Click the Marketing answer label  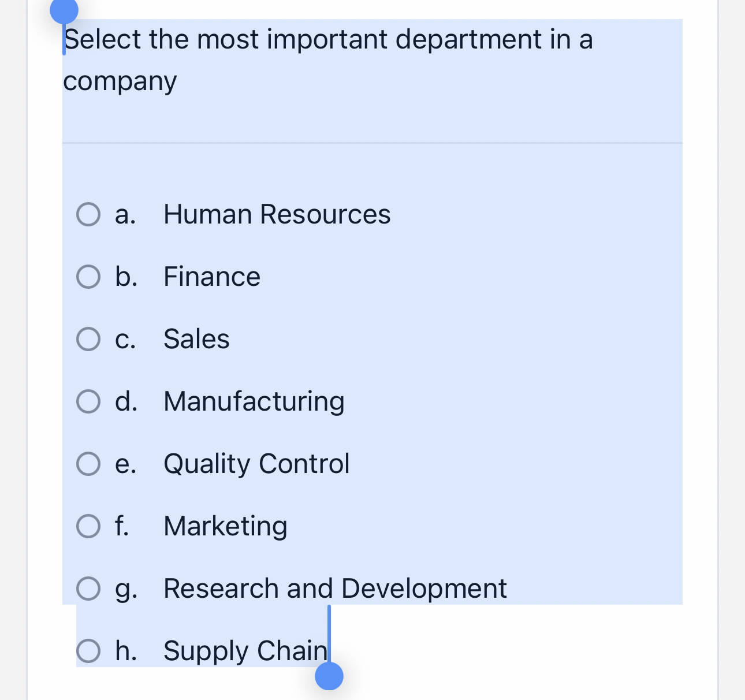[225, 526]
